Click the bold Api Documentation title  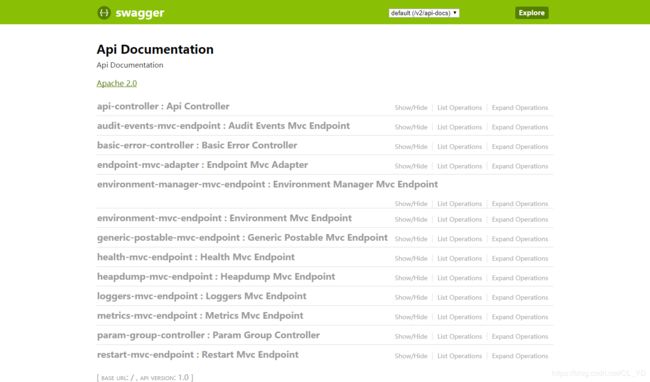(x=155, y=49)
